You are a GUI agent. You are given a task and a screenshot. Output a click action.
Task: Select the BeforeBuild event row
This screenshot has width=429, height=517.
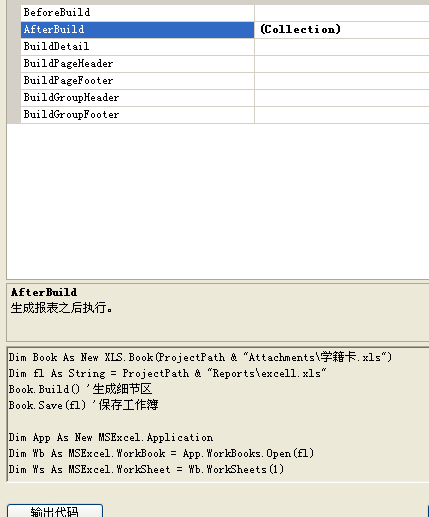point(137,13)
